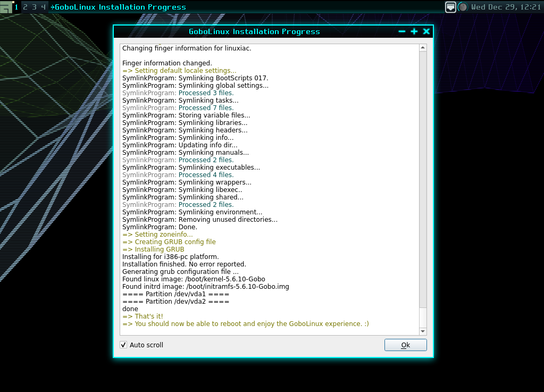Click 'Symlinking manuals...' line
Image resolution: width=544 pixels, height=392 pixels.
pos(185,153)
